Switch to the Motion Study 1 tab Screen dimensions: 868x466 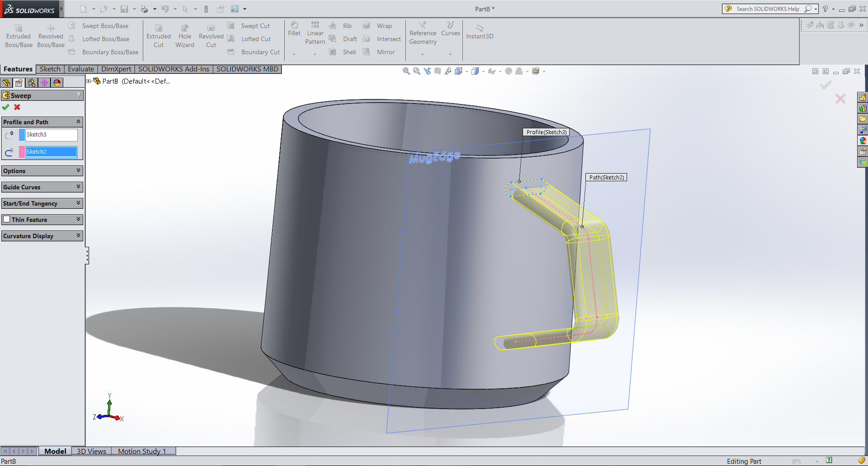(x=142, y=451)
